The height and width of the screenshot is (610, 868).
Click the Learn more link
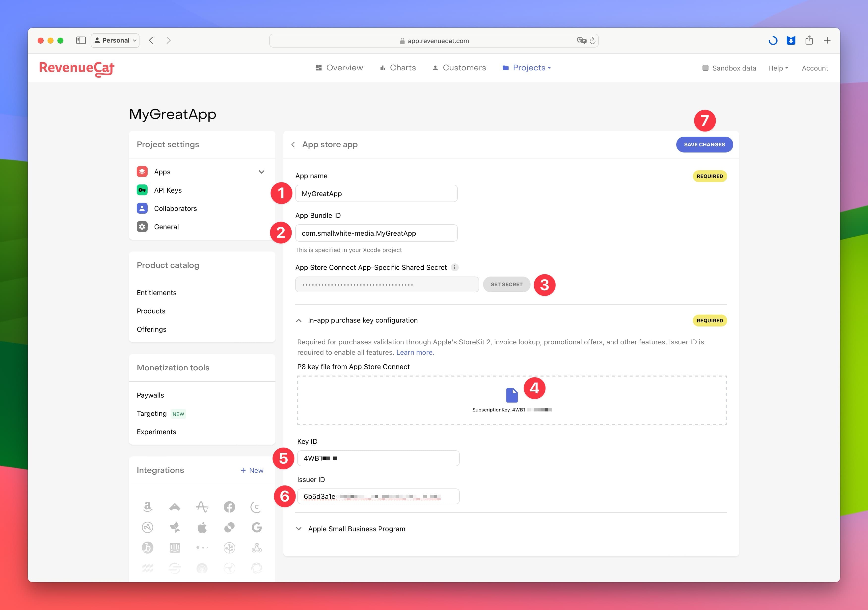pos(415,352)
